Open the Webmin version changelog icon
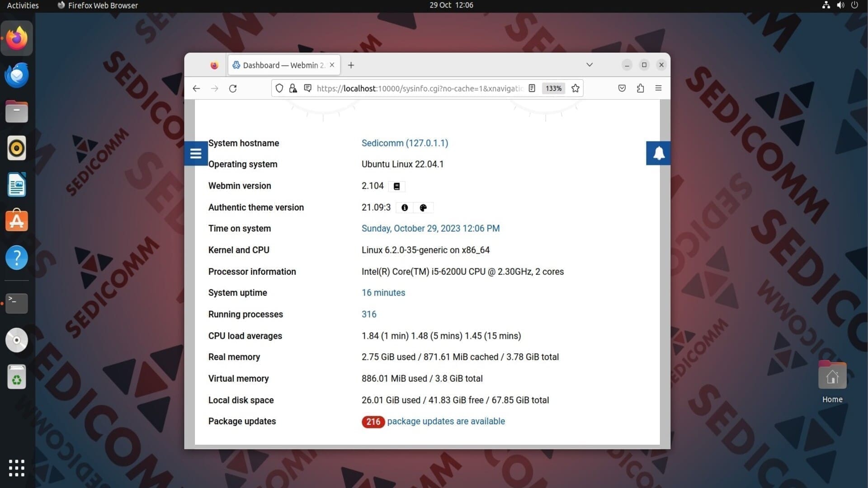 coord(396,186)
